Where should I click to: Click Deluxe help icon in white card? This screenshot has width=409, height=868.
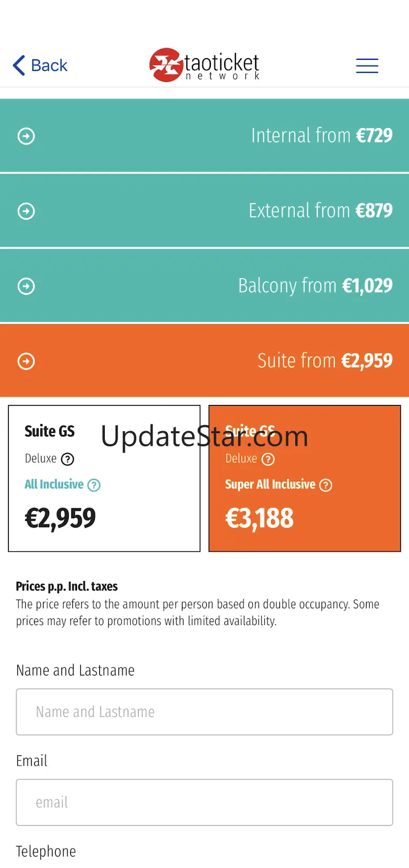coord(68,459)
